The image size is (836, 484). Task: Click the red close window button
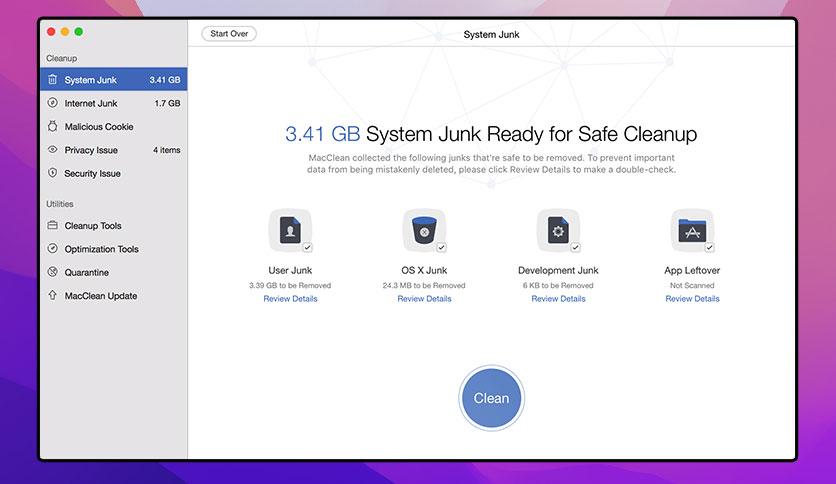click(51, 31)
